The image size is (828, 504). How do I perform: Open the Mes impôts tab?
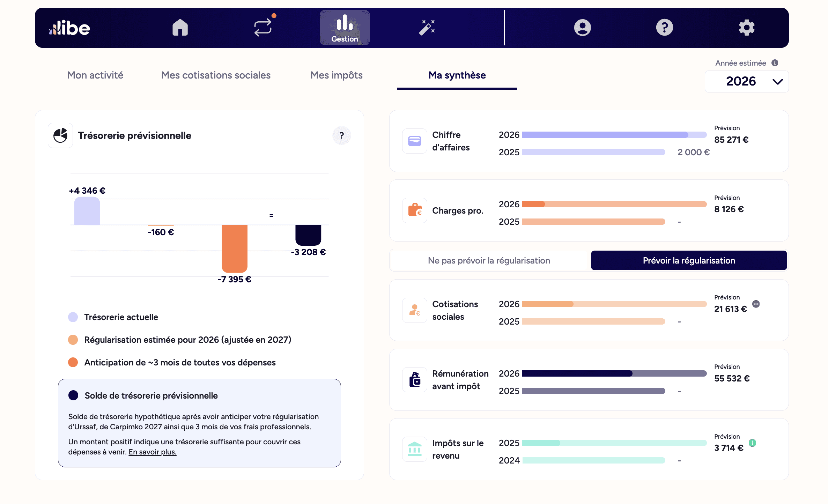[336, 75]
